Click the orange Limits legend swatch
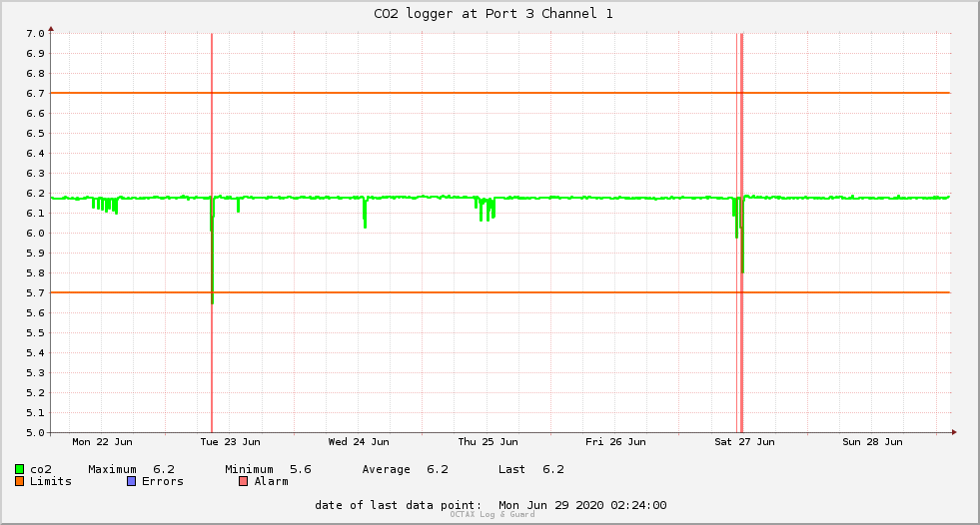The image size is (980, 525). pos(19,481)
